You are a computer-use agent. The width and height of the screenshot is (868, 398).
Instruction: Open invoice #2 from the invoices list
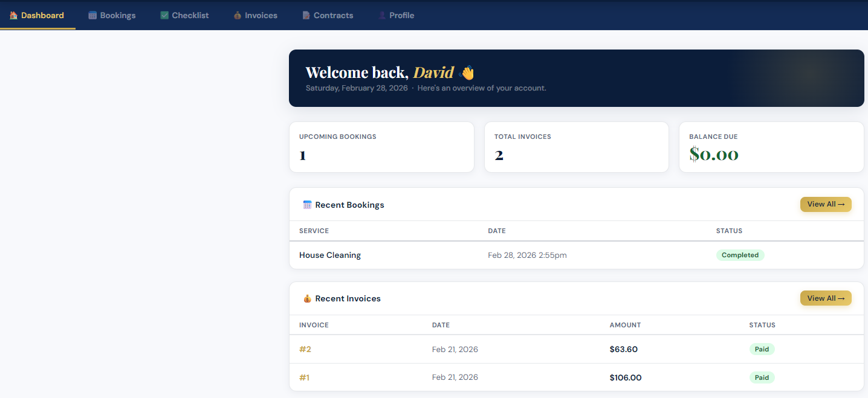[x=305, y=349]
